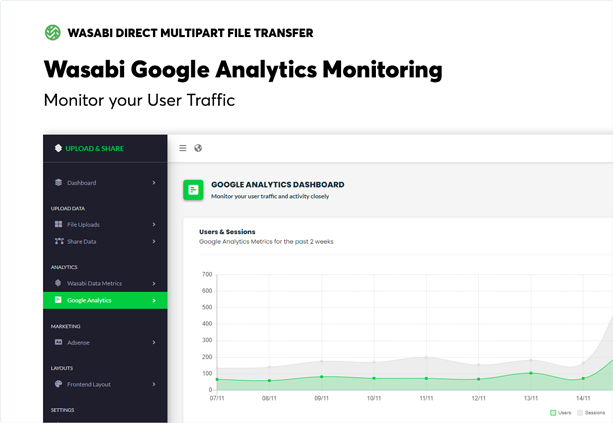Expand the Share Data chevron

(154, 242)
